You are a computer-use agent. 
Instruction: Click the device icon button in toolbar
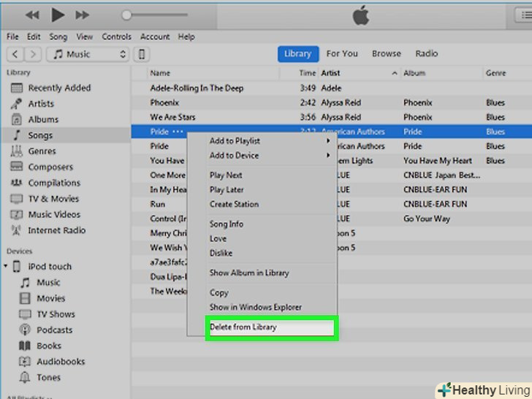(x=142, y=54)
